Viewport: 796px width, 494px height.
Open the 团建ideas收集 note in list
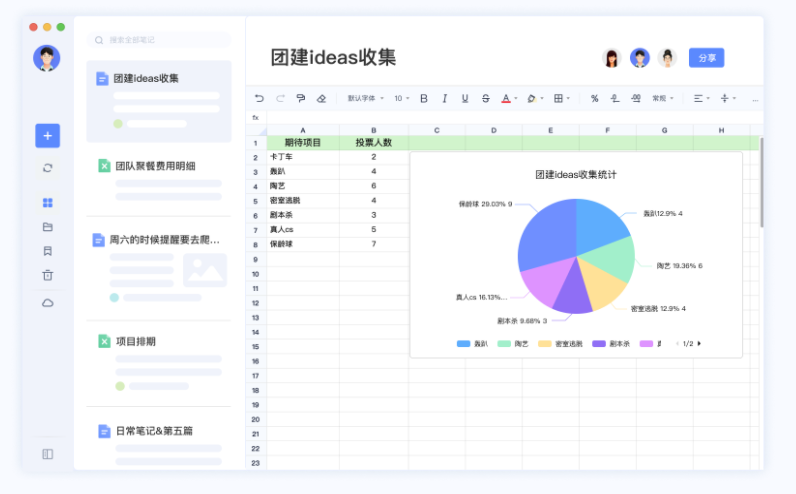pyautogui.click(x=159, y=101)
